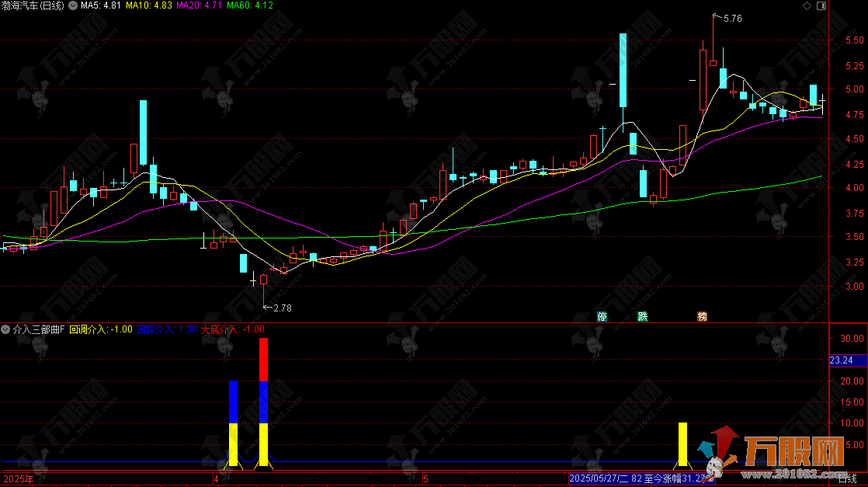Click the 回调介入: -1.00 value
Viewport: 868px width, 487px height.
pos(101,329)
